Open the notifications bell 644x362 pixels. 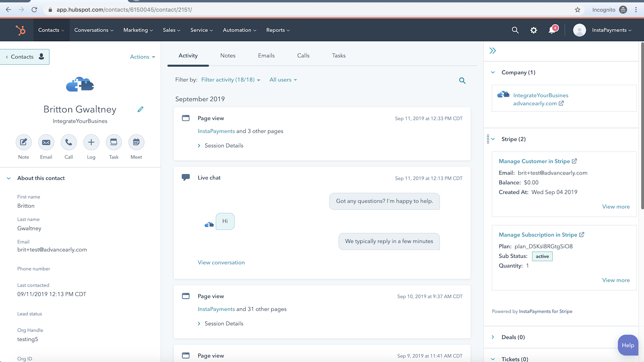553,30
